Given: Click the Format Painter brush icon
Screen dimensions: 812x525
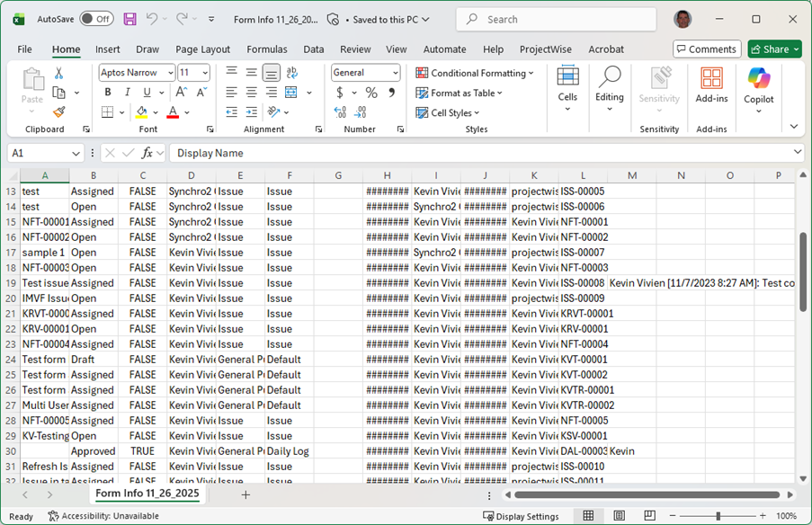Looking at the screenshot, I should coord(59,112).
